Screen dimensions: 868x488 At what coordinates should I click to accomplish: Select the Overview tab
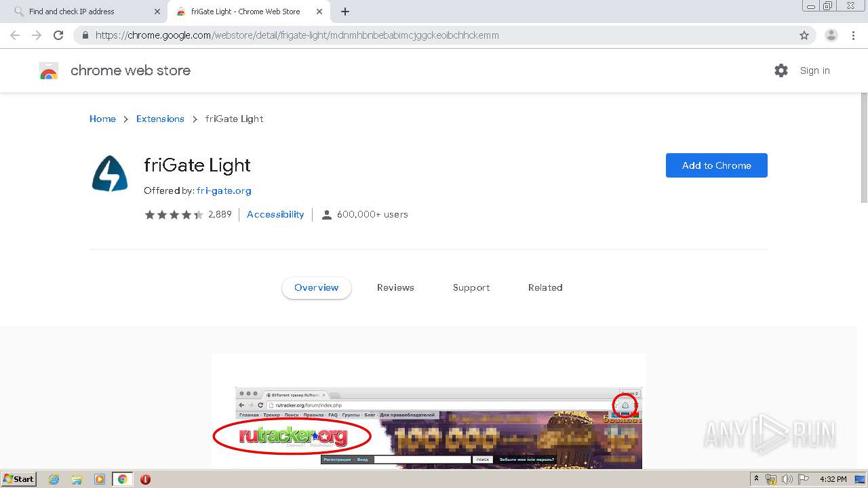point(316,288)
